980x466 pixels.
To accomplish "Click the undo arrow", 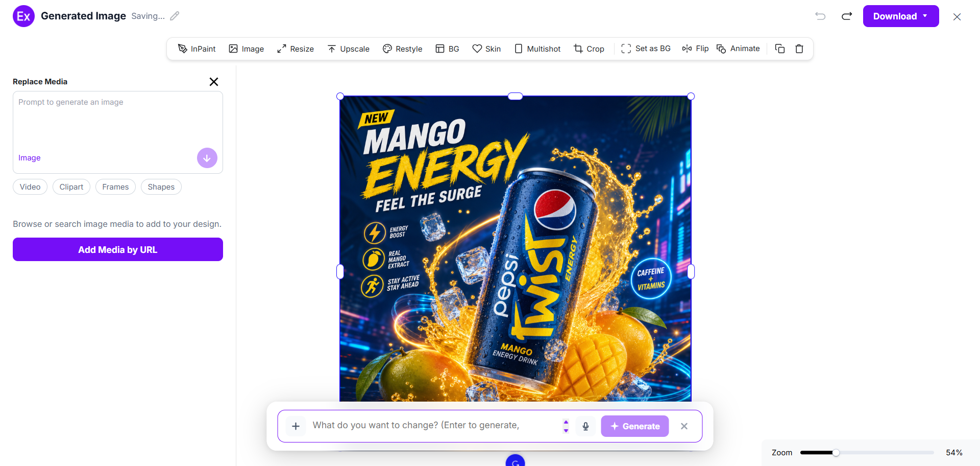I will point(820,16).
